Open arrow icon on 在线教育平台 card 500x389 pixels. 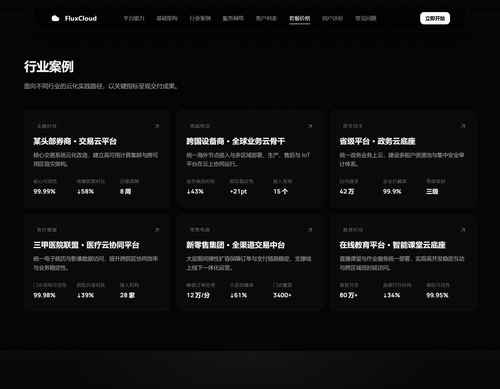point(463,230)
